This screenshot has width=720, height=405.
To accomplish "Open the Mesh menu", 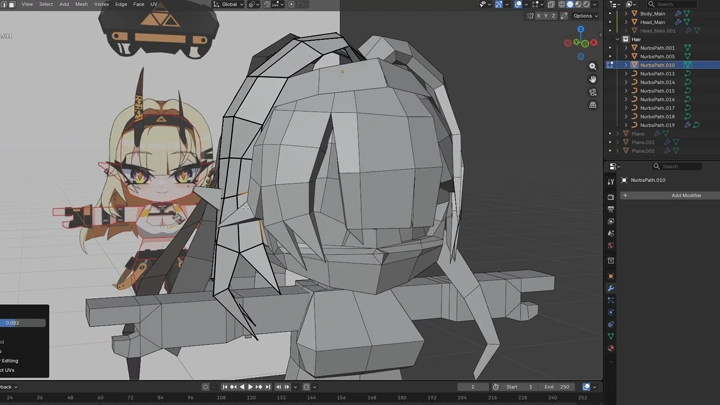I will [81, 4].
